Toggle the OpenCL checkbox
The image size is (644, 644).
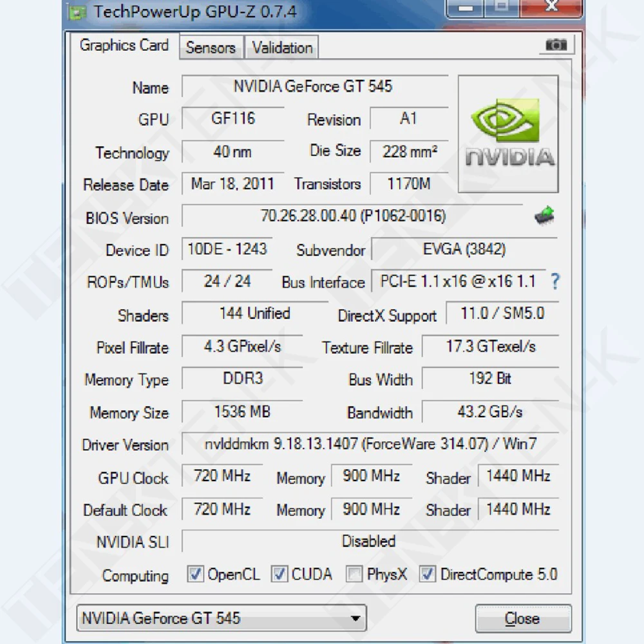tap(195, 574)
